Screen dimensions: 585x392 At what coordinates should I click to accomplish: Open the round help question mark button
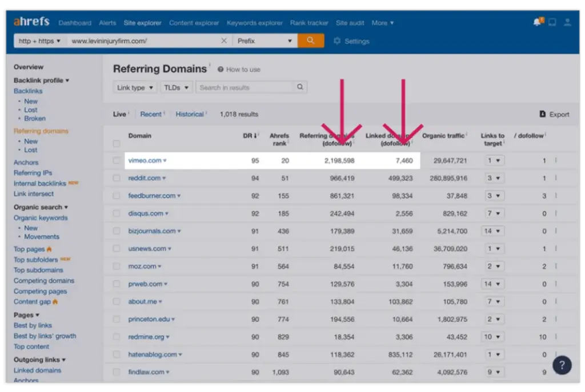click(562, 365)
